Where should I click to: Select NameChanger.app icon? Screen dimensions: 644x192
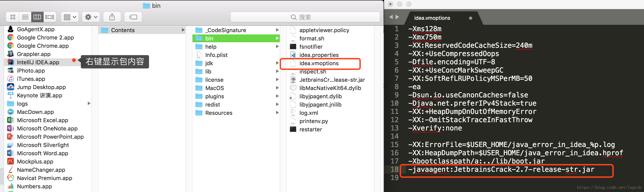(x=11, y=169)
